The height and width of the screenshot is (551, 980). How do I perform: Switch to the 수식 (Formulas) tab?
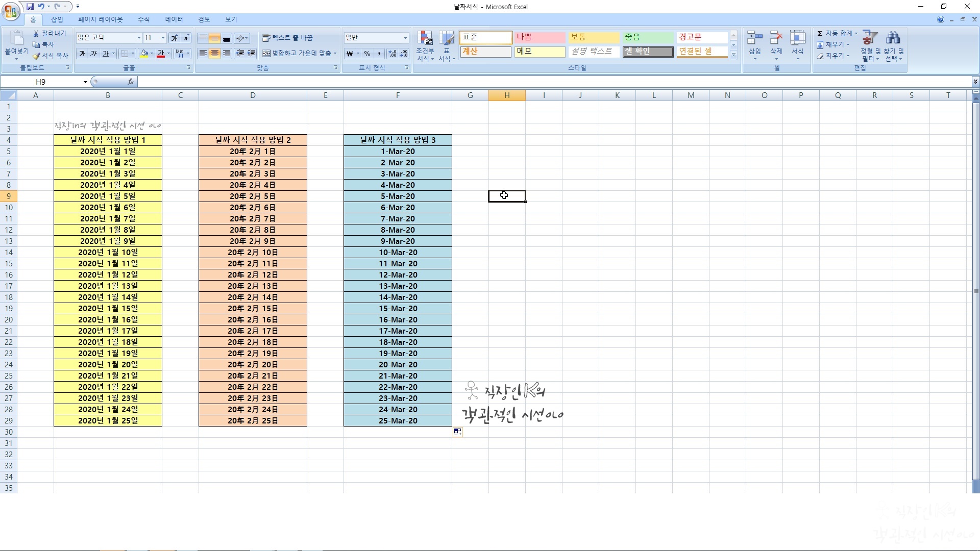pyautogui.click(x=143, y=19)
